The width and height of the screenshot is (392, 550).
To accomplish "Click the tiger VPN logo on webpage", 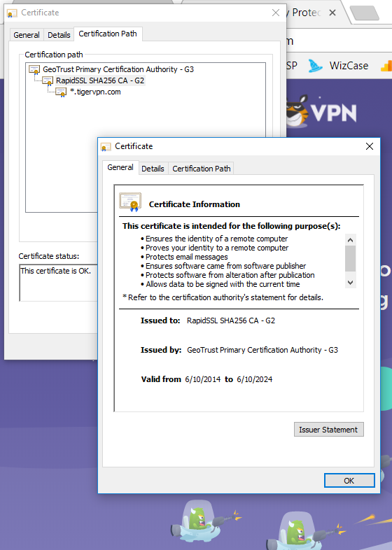I will tap(321, 112).
